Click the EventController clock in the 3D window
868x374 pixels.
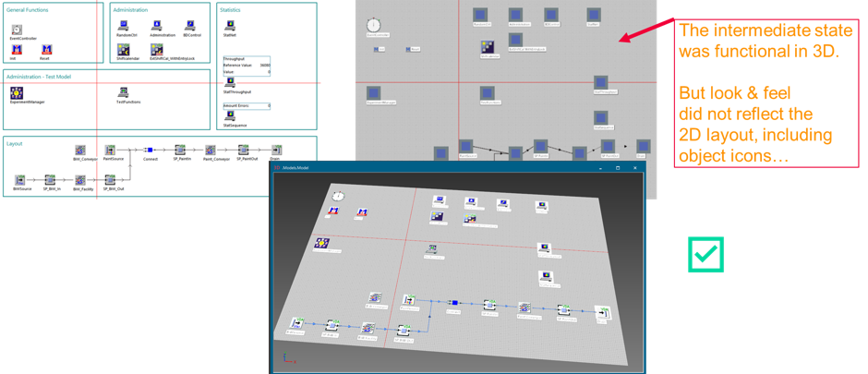(338, 196)
